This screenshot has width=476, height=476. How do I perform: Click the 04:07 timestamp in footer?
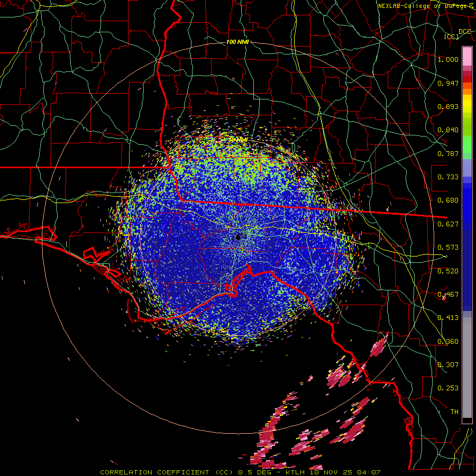(x=369, y=472)
